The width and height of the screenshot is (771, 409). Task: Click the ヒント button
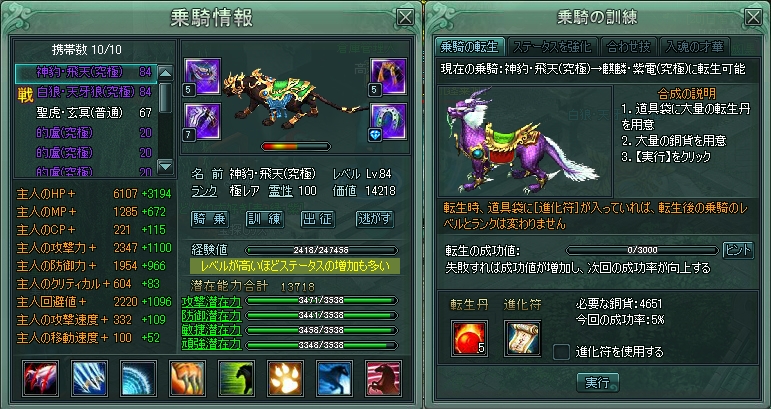[738, 250]
